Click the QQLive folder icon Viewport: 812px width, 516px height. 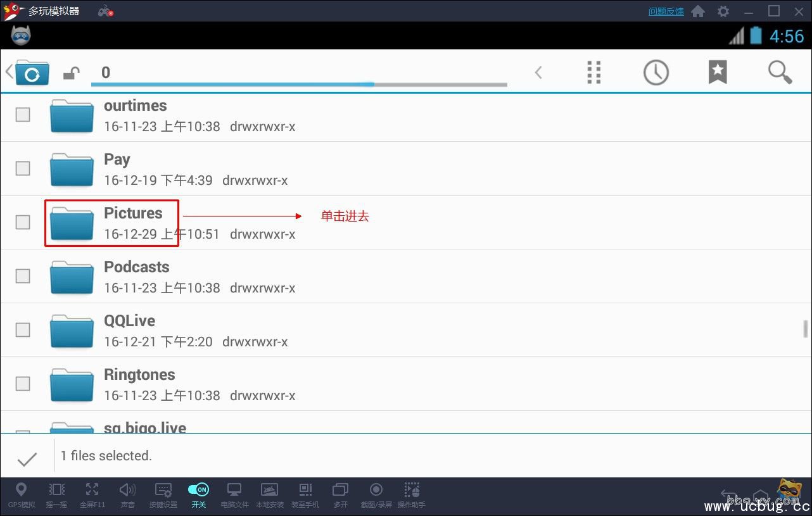[x=72, y=330]
